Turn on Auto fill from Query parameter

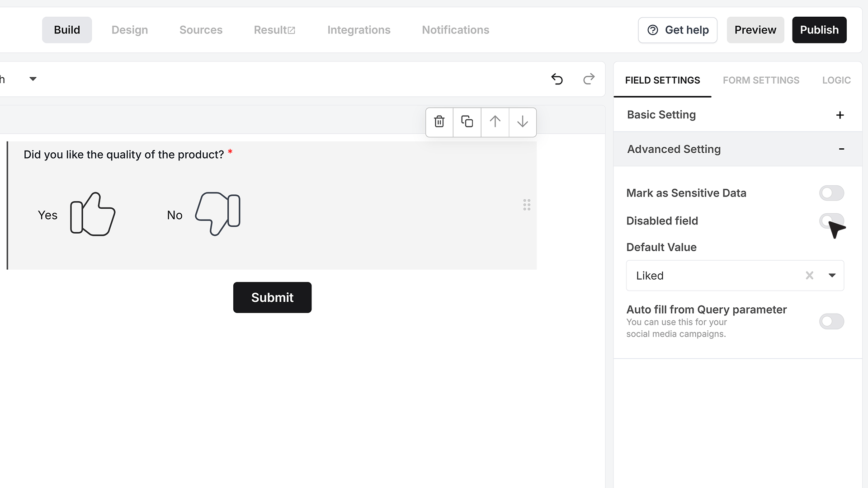click(831, 321)
